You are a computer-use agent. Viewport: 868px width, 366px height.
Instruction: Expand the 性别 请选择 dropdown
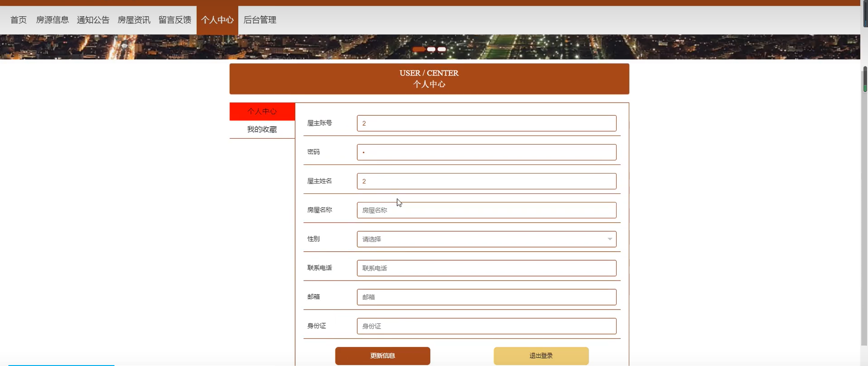486,239
